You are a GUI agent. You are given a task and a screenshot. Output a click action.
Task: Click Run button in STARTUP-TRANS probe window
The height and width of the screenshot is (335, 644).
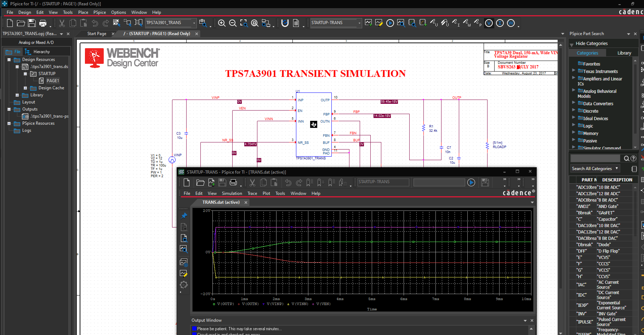[471, 182]
